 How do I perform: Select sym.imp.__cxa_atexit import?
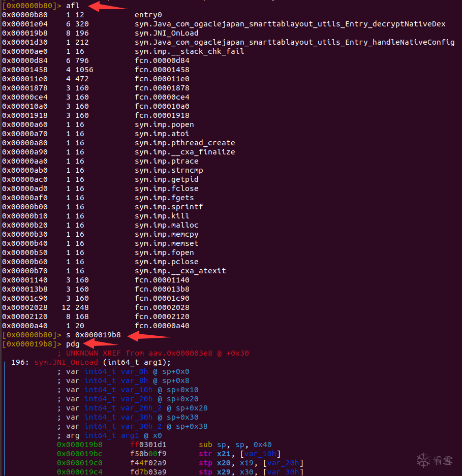pos(180,270)
